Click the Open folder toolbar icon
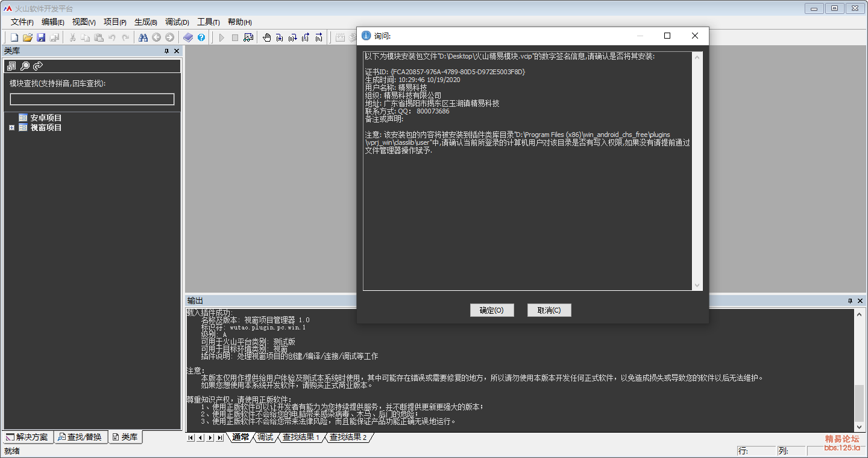This screenshot has height=458, width=868. pos(28,37)
